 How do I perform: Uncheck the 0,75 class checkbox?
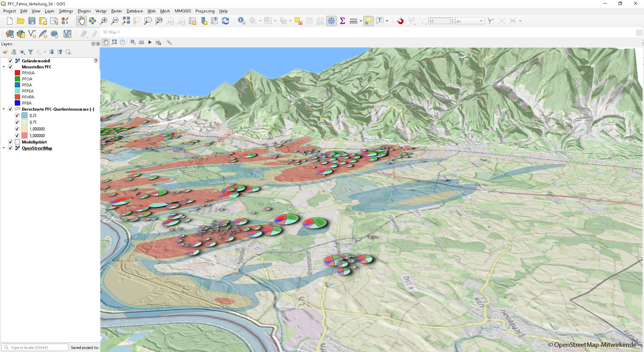pos(17,122)
